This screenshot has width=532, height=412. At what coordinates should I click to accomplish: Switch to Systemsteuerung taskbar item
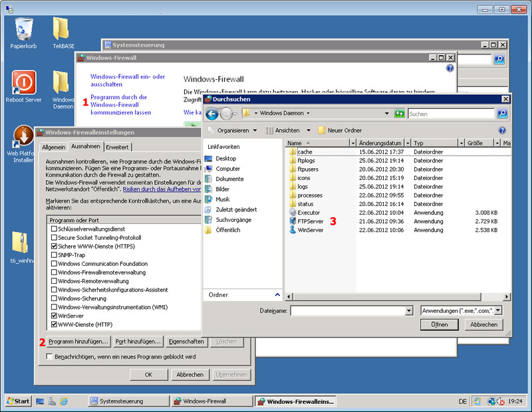coord(128,401)
